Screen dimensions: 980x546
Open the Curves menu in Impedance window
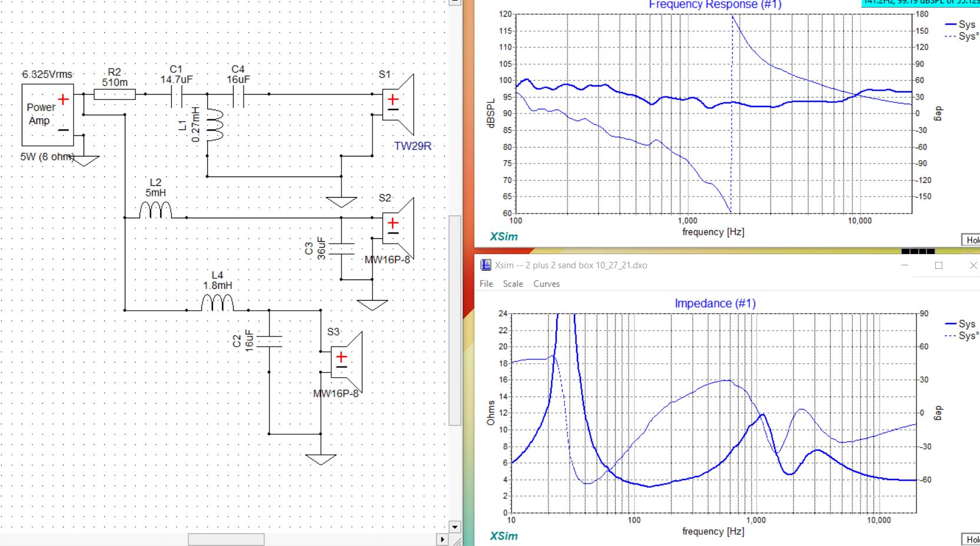click(x=546, y=284)
